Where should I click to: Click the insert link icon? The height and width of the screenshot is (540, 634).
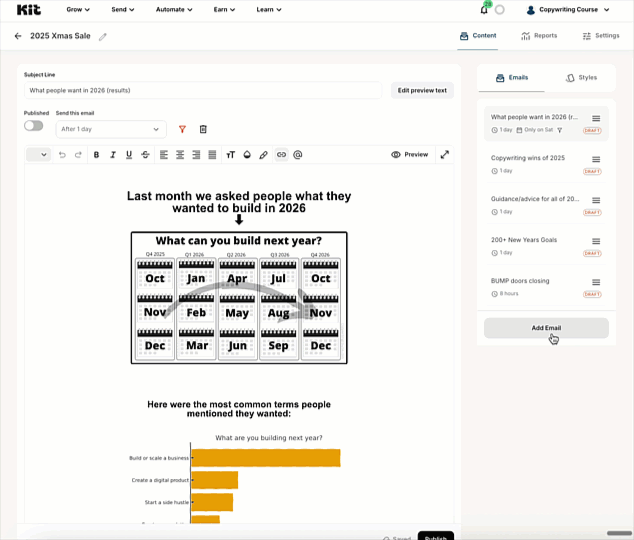point(281,155)
